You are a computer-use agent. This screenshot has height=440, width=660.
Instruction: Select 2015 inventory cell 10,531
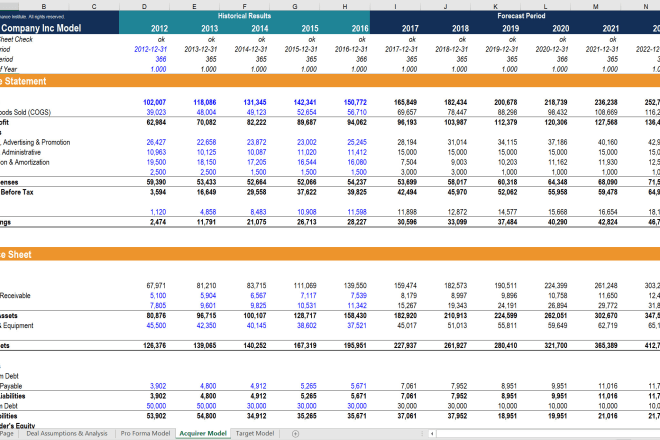click(306, 306)
